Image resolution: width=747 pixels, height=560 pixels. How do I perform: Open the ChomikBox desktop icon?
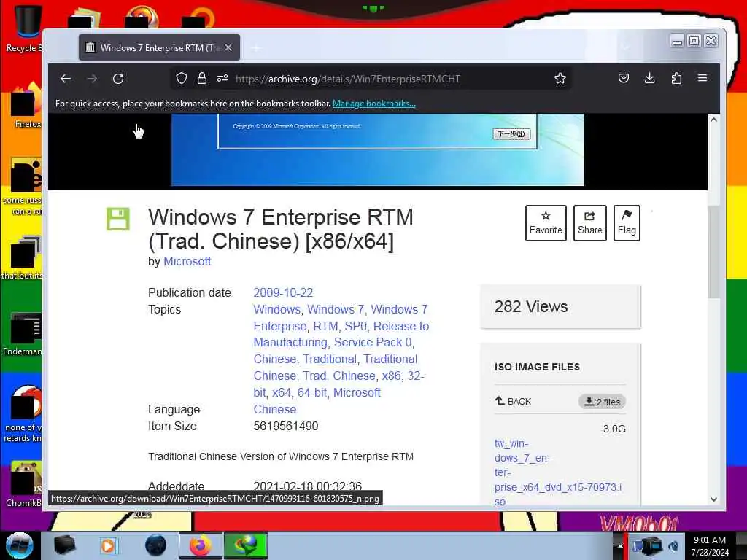pos(24,484)
